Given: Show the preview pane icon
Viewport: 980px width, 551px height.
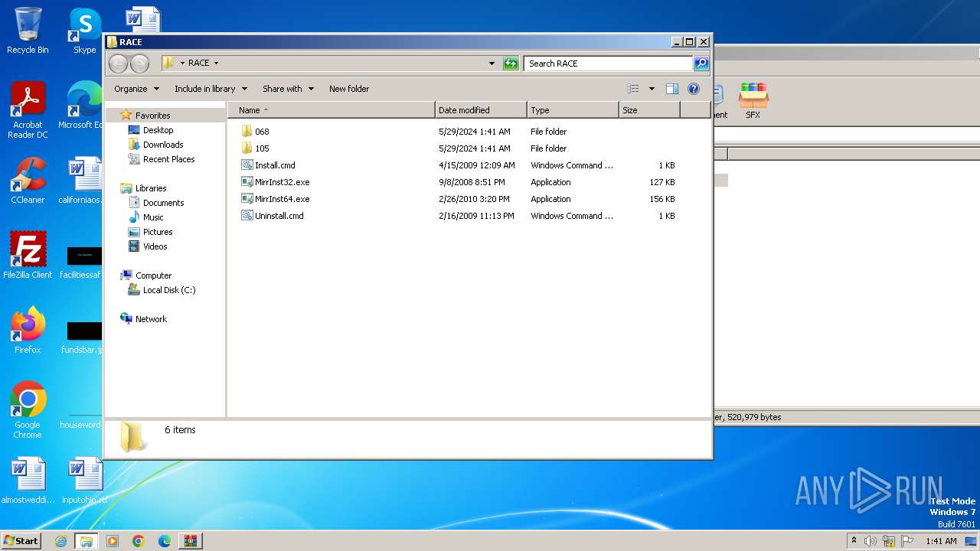Looking at the screenshot, I should [x=671, y=89].
